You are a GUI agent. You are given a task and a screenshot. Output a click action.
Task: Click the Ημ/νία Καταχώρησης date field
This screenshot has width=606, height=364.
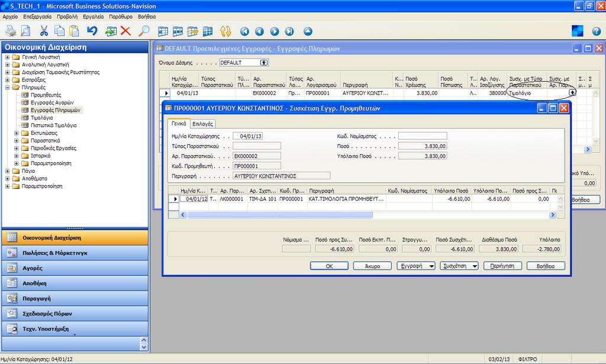click(x=248, y=136)
